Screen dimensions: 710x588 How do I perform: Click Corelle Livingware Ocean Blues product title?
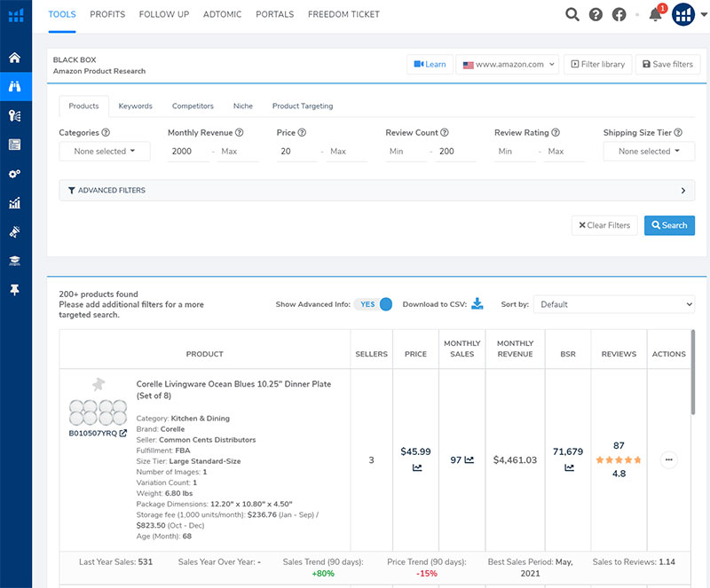click(x=233, y=389)
